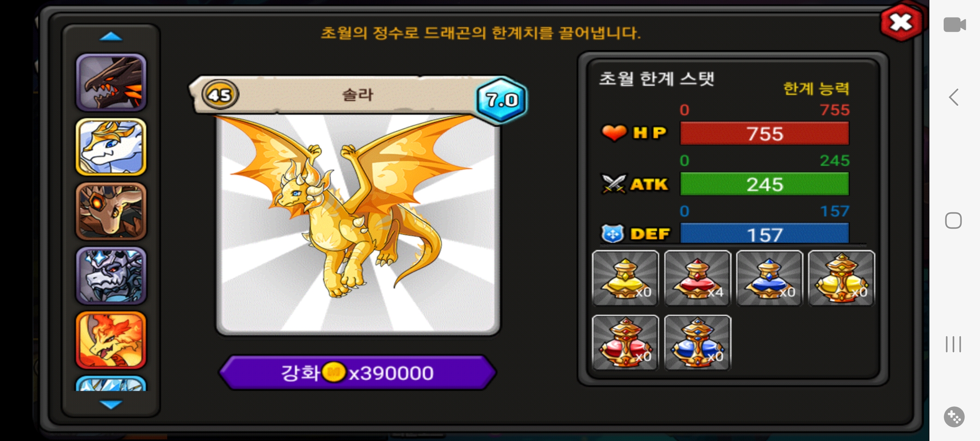The height and width of the screenshot is (441, 980).
Task: Pick the silver ice armored dragon portrait
Action: coord(111,276)
